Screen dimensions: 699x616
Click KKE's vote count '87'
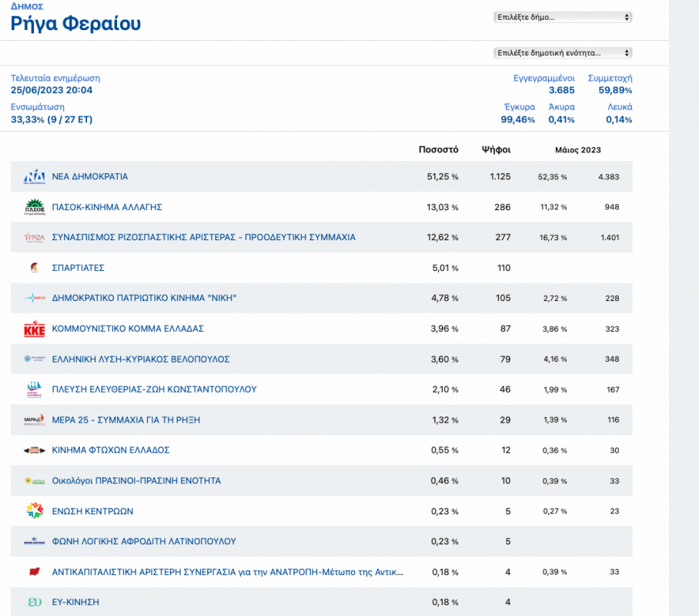(506, 329)
